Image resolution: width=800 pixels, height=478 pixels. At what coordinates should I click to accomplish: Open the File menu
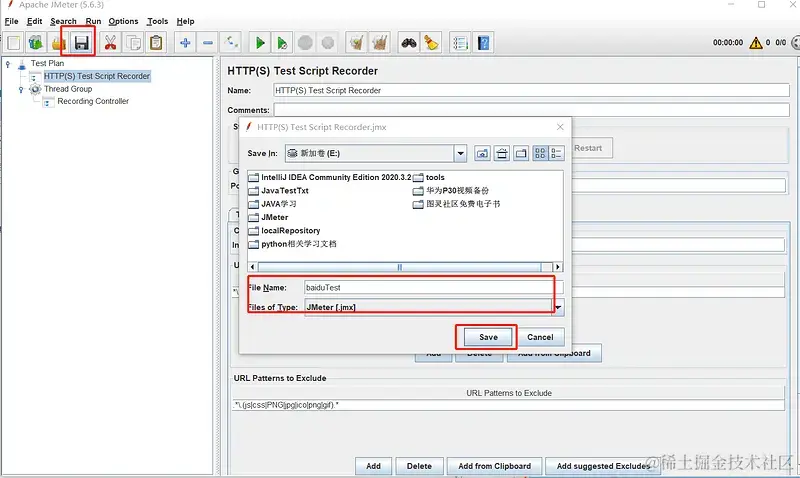pos(11,21)
